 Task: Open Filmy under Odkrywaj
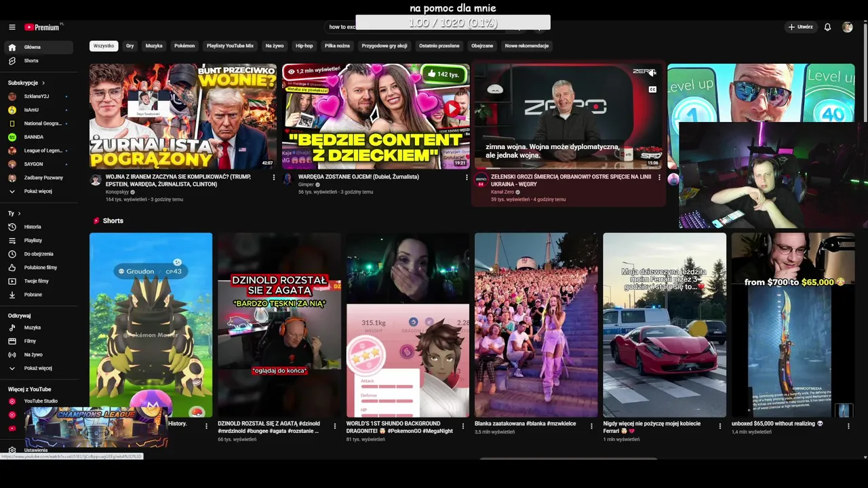39,342
